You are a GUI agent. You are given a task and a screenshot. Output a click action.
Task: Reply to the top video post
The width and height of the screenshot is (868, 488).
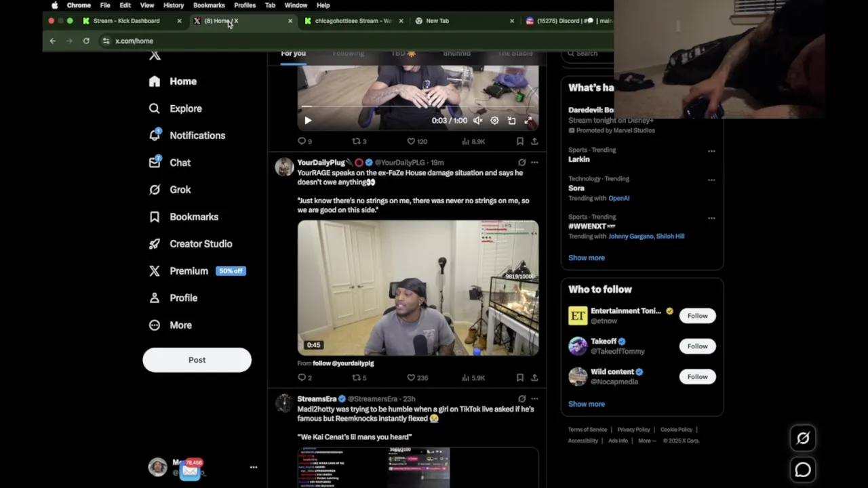click(304, 141)
